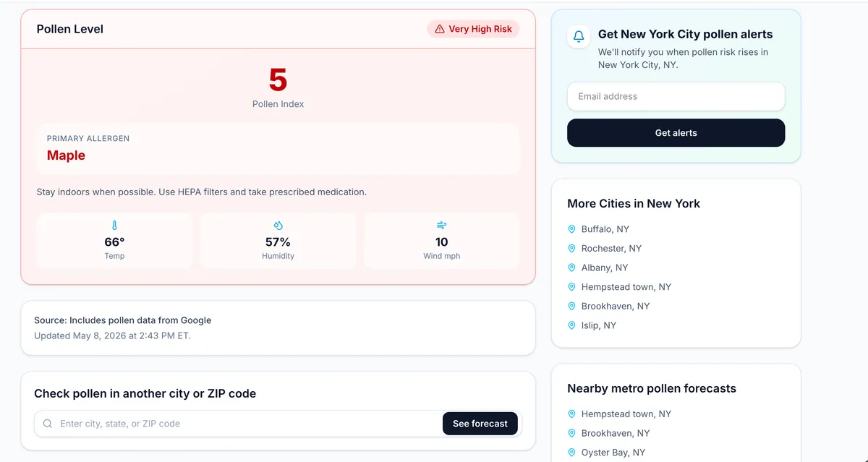Click the Source pollen data from Google text
The height and width of the screenshot is (462, 868).
click(x=123, y=320)
